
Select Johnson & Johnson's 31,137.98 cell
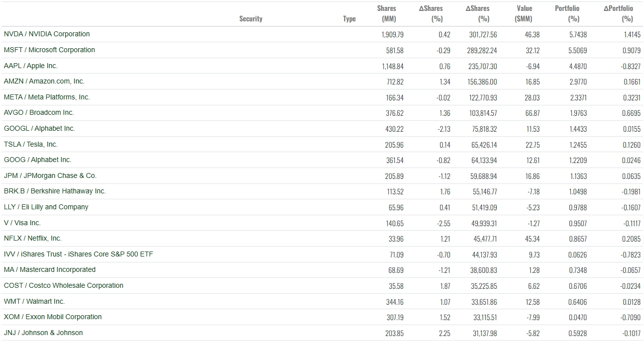click(485, 334)
